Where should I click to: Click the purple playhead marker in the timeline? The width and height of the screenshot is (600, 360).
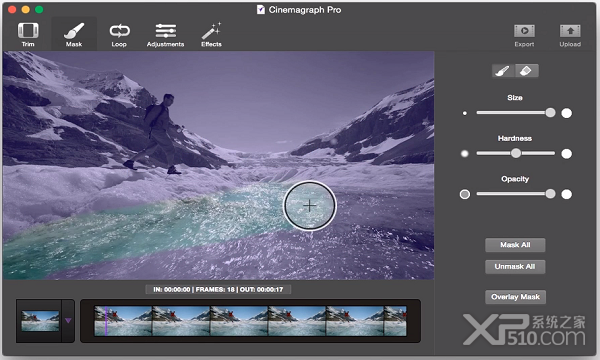tap(106, 321)
